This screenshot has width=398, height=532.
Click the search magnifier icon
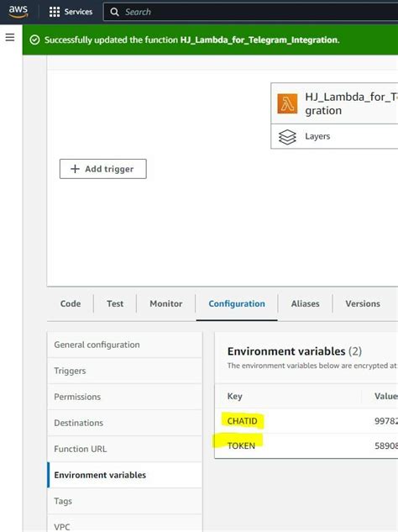tap(114, 12)
